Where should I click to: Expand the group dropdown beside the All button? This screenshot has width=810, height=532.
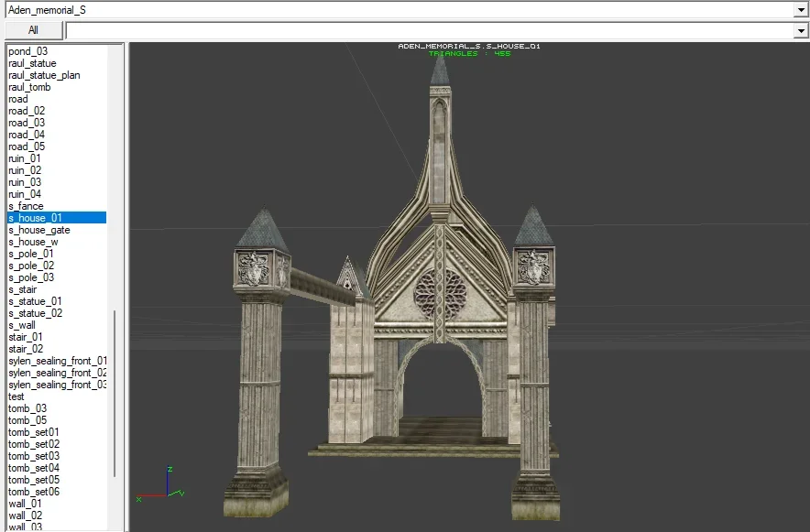pos(801,30)
